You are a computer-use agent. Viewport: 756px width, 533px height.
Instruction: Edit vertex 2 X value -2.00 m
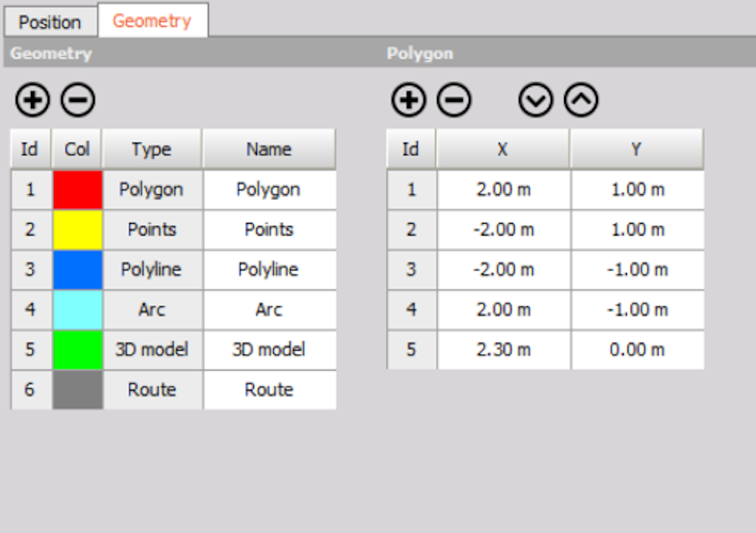pyautogui.click(x=504, y=230)
